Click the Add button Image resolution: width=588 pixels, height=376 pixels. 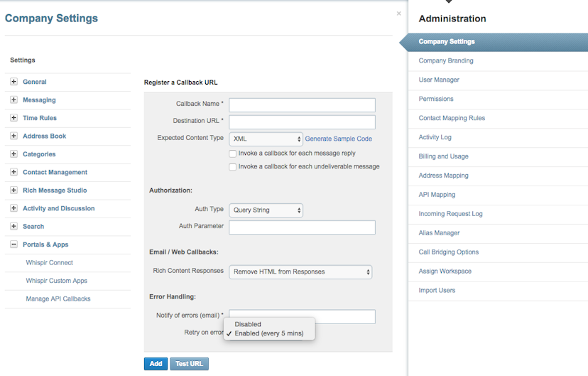coord(156,364)
